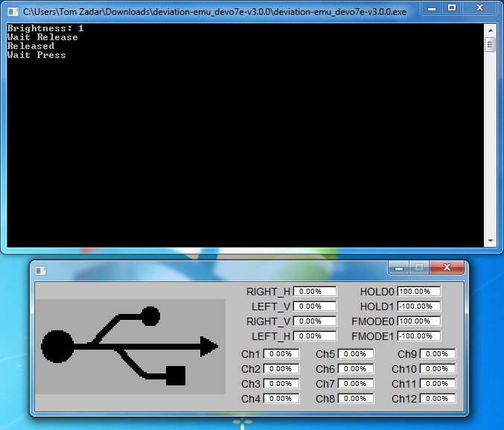The width and height of the screenshot is (504, 430).
Task: Click the USB logo display in emulator
Action: tap(130, 347)
